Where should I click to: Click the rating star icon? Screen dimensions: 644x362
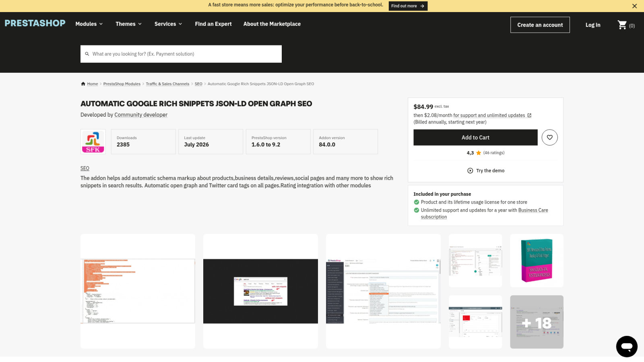tap(479, 153)
